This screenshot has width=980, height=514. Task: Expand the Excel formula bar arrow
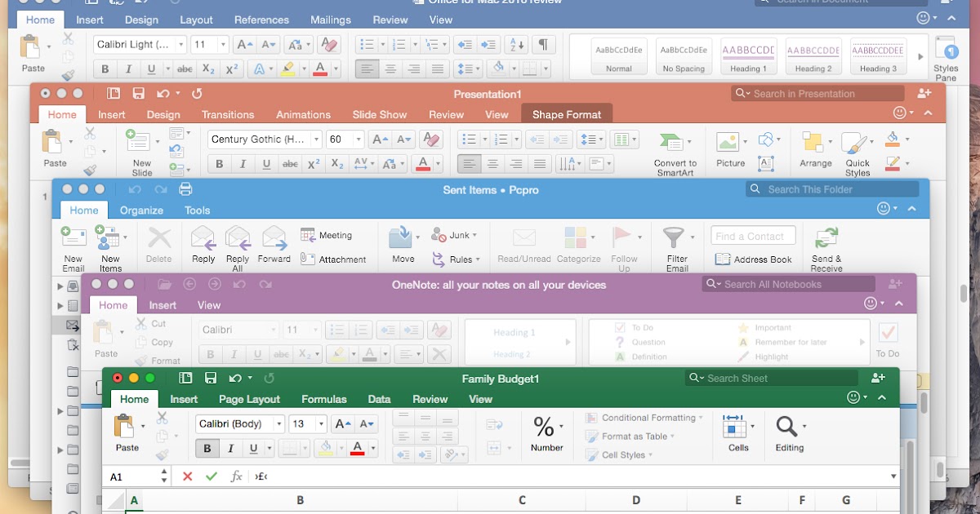[x=893, y=476]
